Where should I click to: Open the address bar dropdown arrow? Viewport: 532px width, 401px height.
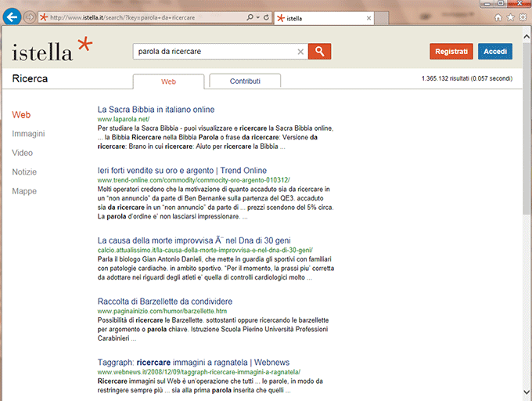[258, 17]
